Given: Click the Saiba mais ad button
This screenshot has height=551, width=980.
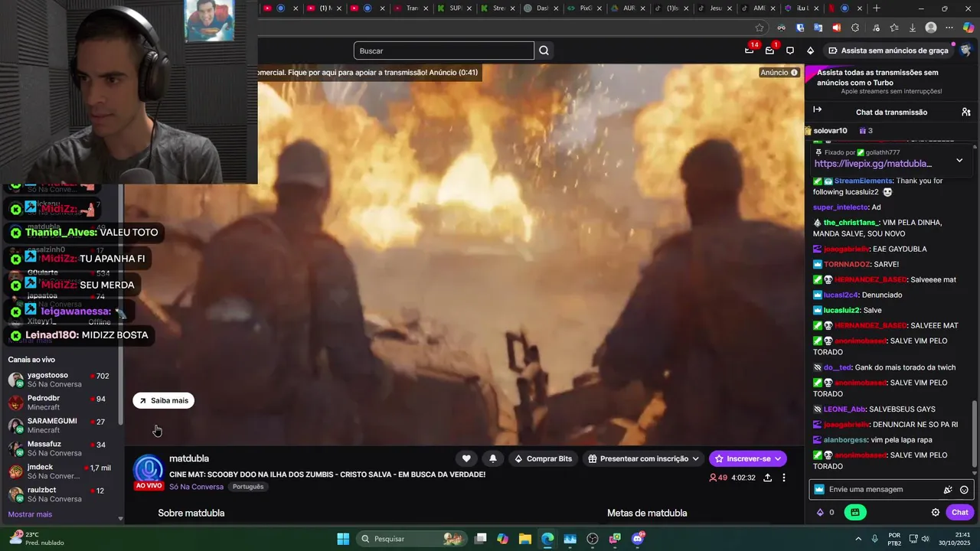Looking at the screenshot, I should coord(163,400).
